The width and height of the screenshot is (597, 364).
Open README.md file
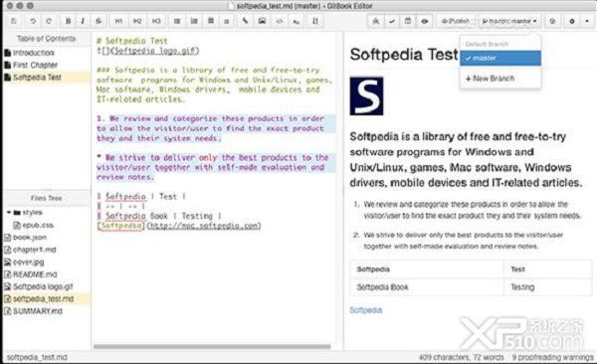click(x=35, y=274)
